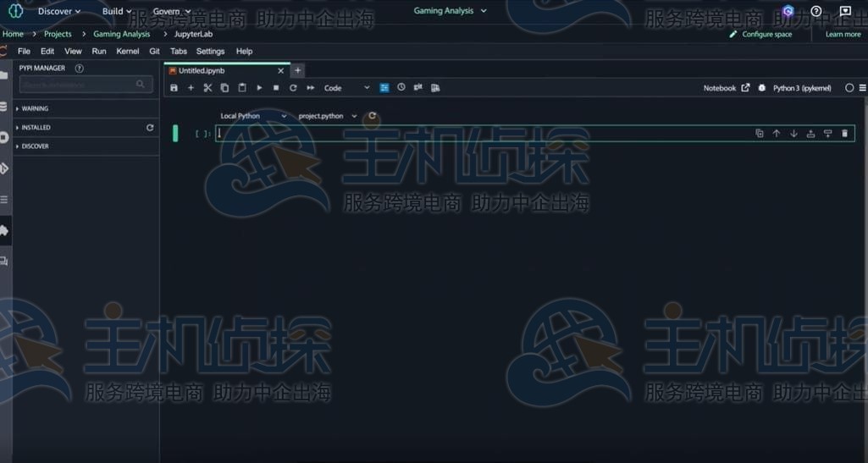Open the table of contents list sidebar icon
This screenshot has width=868, height=463.
[x=4, y=199]
